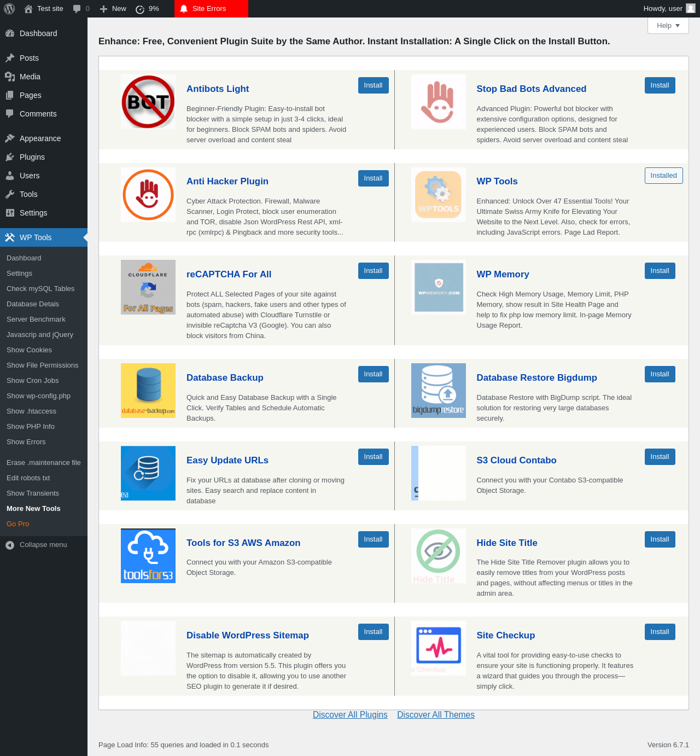700x756 pixels.
Task: Click the WordPress logo icon in admin bar
Action: click(9, 9)
